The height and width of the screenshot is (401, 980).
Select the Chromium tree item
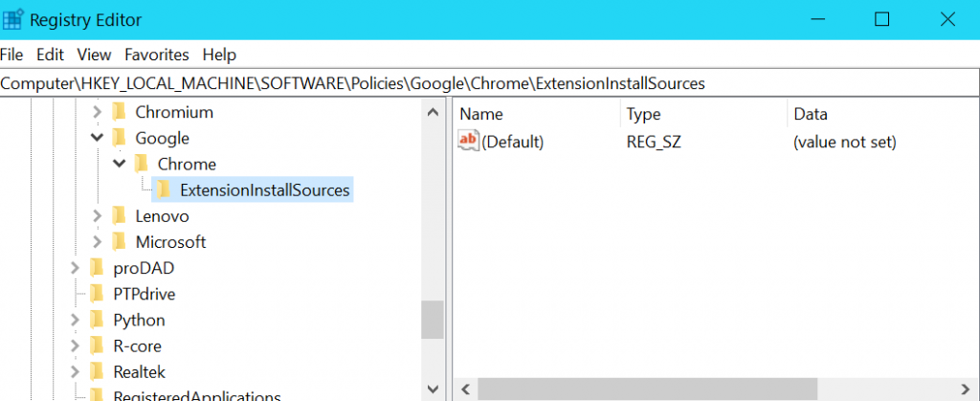click(174, 112)
